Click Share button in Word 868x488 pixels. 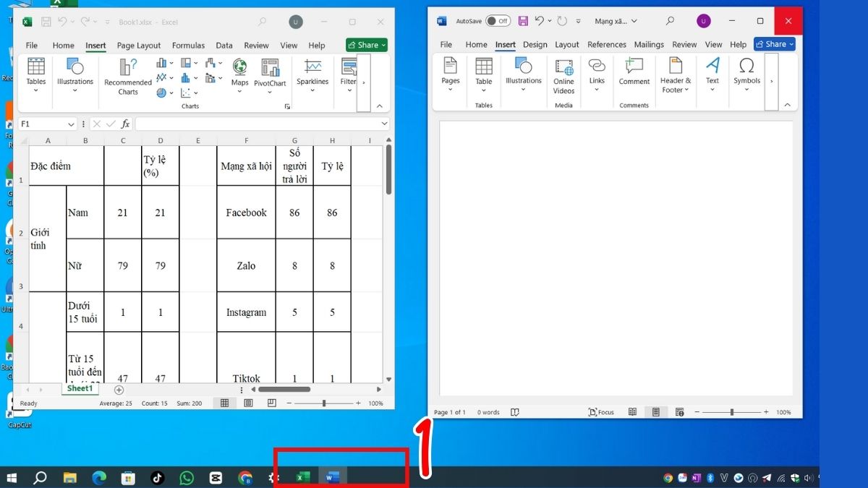[774, 44]
